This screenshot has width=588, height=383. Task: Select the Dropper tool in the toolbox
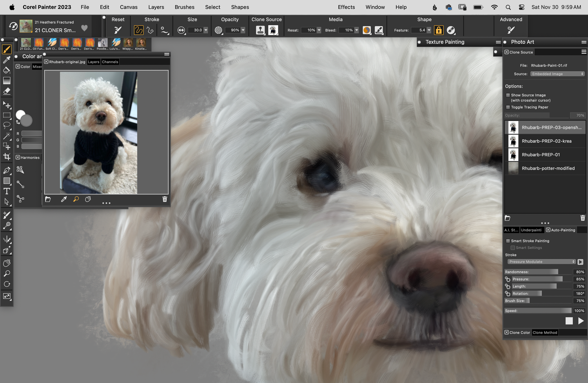(7, 60)
